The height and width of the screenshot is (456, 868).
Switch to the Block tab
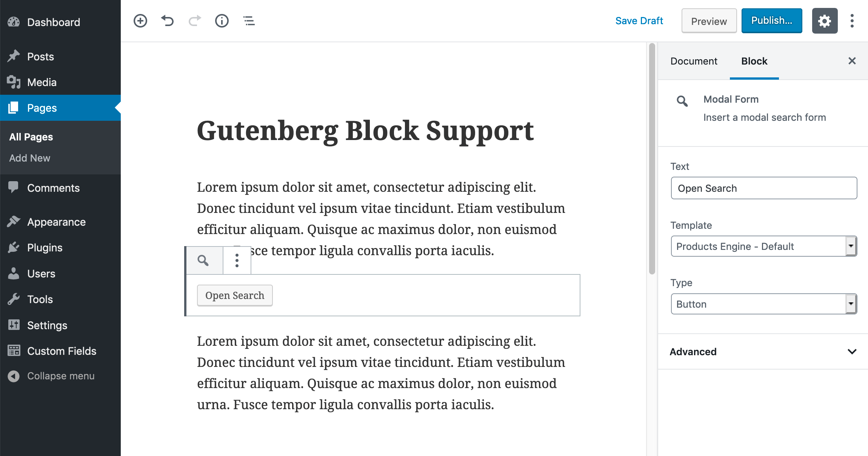coord(755,62)
